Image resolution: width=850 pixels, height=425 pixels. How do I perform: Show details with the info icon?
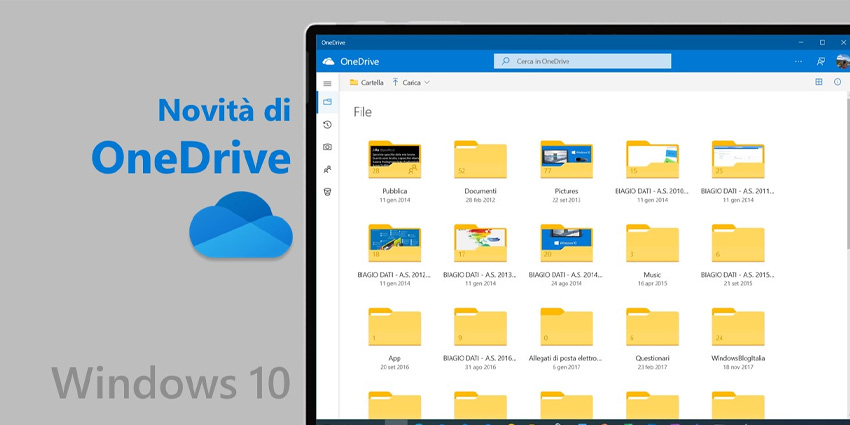838,82
